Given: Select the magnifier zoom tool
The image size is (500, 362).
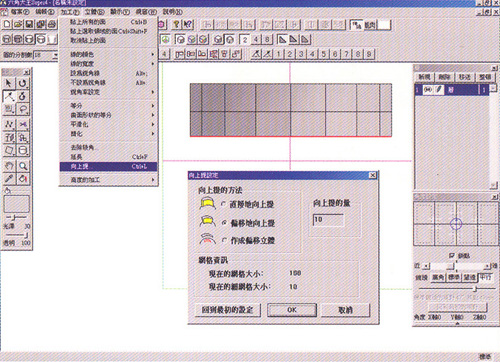Looking at the screenshot, I should (23, 166).
